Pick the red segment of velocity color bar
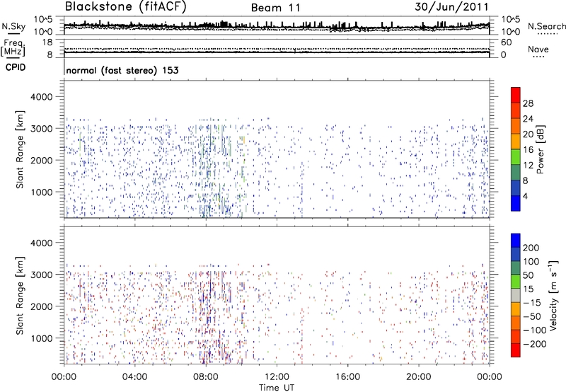Screen dimensions: 566x392 tap(516, 350)
